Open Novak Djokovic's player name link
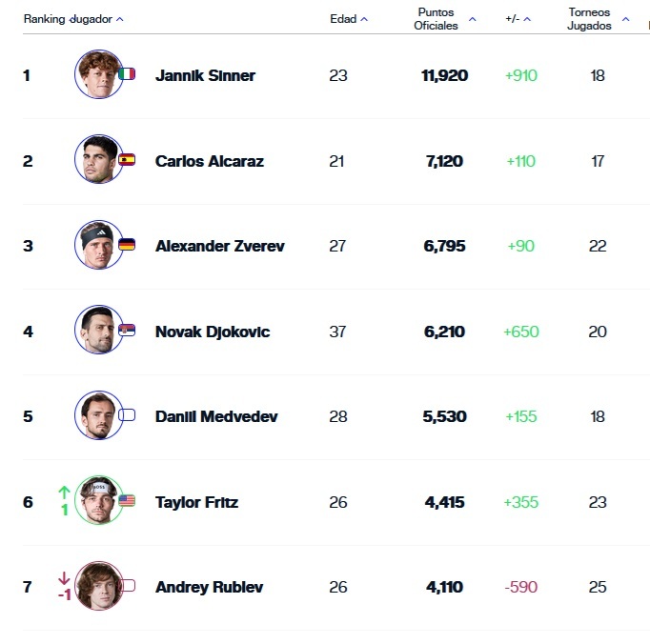 pyautogui.click(x=213, y=332)
